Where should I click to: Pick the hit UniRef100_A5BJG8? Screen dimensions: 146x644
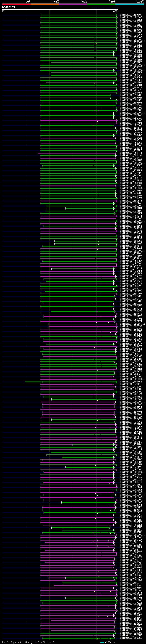click(x=131, y=143)
